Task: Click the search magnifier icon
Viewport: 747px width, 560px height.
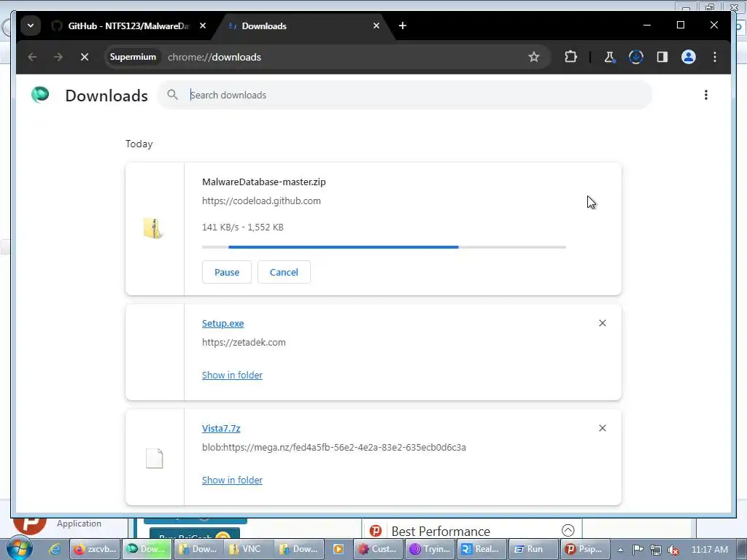Action: click(x=172, y=95)
